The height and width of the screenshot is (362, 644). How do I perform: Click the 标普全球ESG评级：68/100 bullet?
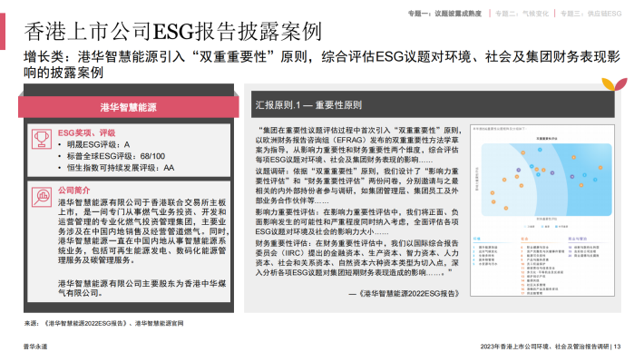(x=112, y=156)
